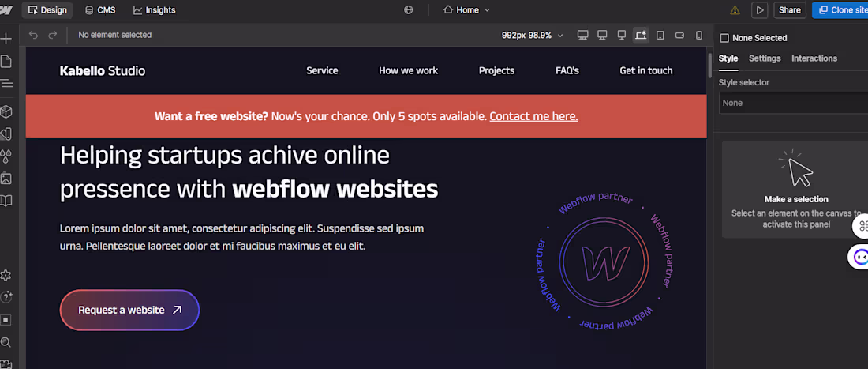This screenshot has width=868, height=369.
Task: Open the Style manager droplets icon
Action: tap(6, 156)
